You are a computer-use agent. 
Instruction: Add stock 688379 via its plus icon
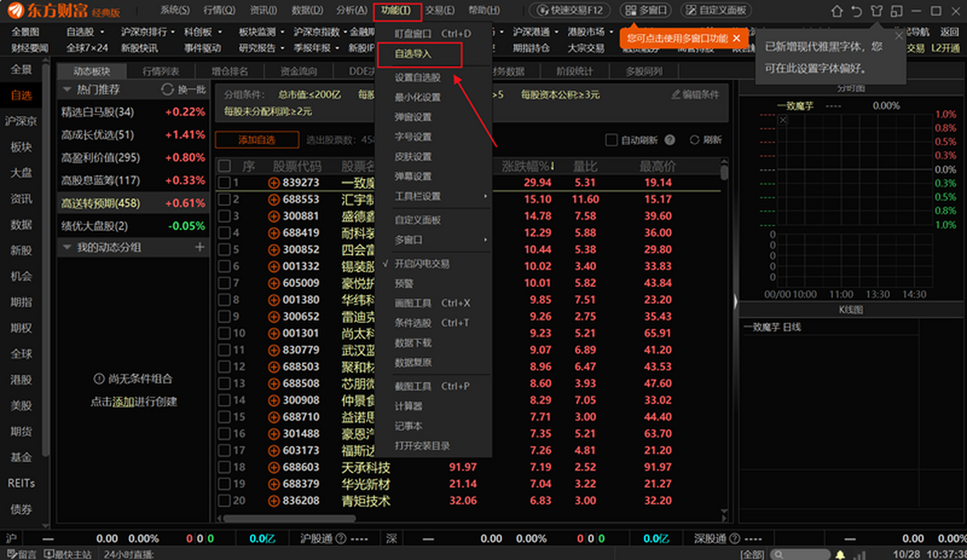[274, 483]
